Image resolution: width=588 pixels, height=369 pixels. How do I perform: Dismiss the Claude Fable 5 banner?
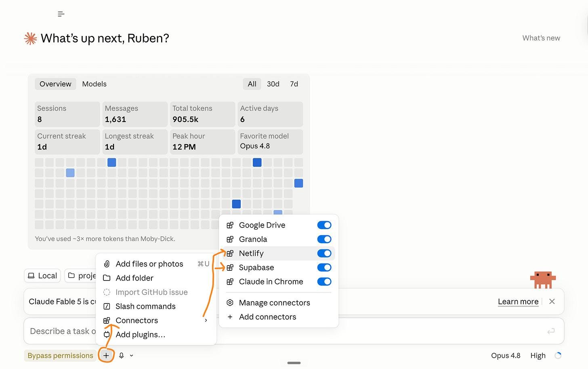(552, 302)
